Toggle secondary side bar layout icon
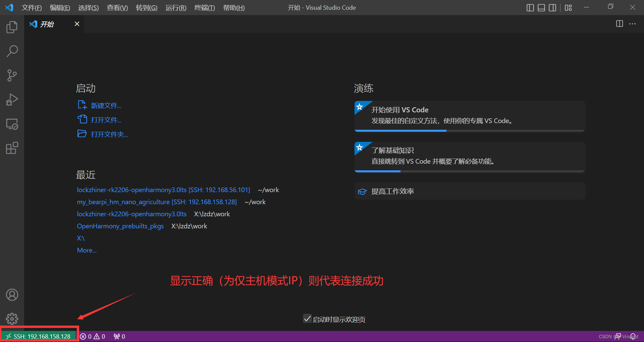 552,7
